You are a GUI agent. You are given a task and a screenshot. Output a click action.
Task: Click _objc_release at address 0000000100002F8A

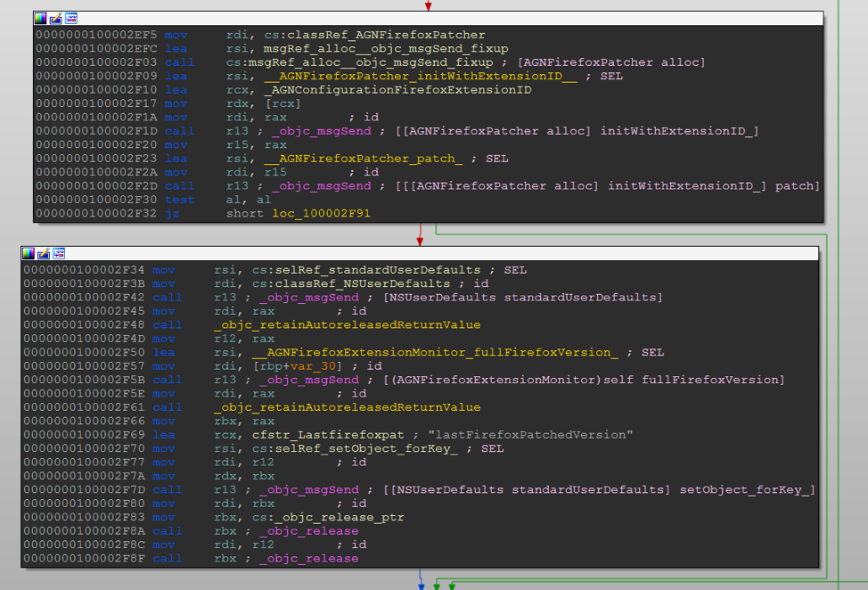pyautogui.click(x=309, y=531)
